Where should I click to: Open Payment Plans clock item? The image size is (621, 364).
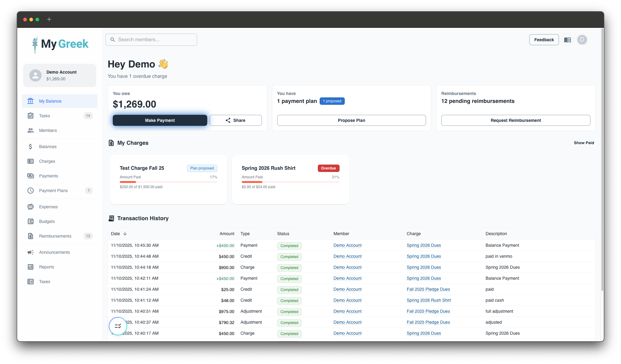point(53,191)
